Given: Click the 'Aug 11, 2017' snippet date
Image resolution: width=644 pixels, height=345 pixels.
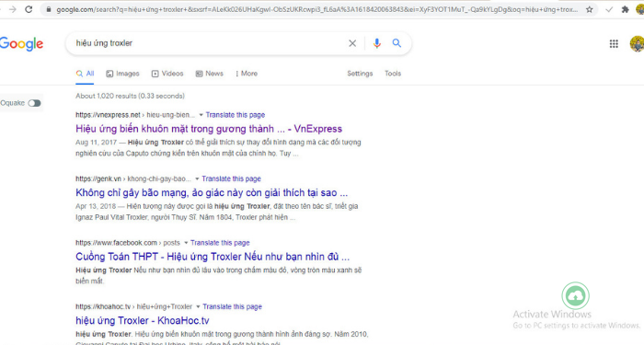Looking at the screenshot, I should click(96, 143).
